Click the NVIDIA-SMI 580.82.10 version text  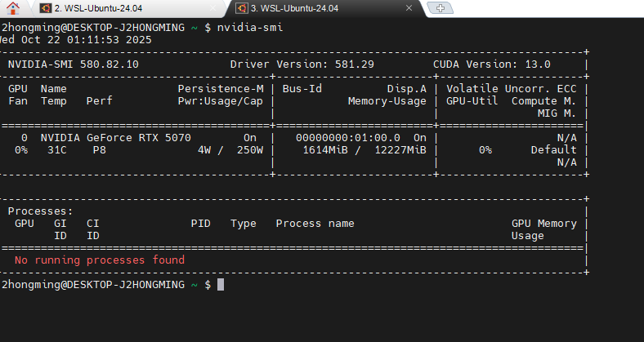click(x=74, y=64)
